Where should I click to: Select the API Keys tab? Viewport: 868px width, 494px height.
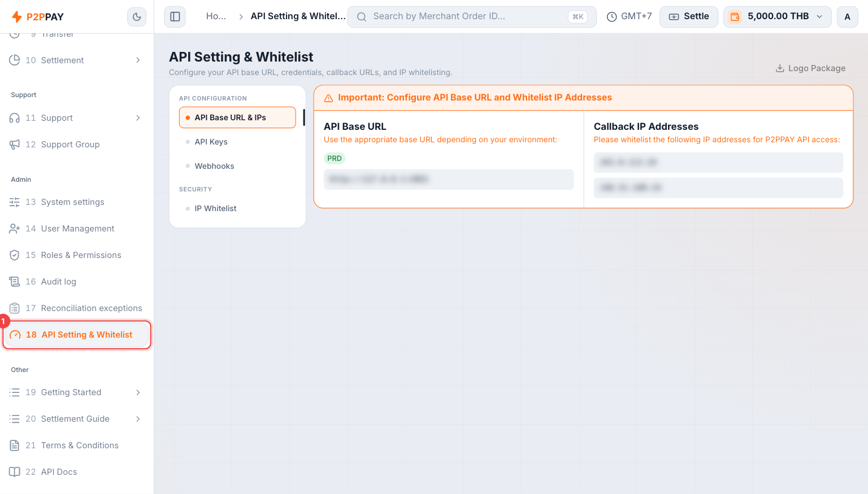pyautogui.click(x=237, y=142)
